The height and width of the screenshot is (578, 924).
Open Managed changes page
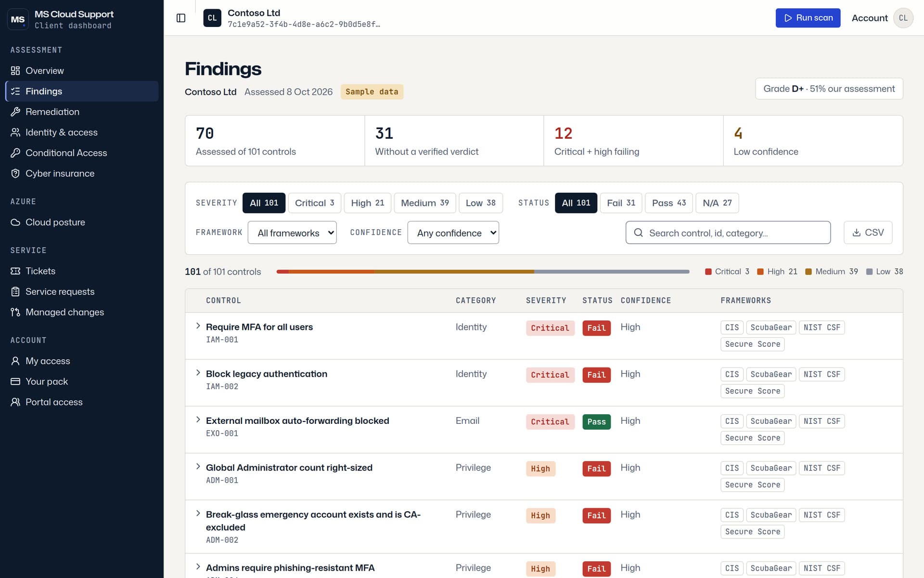coord(82,312)
